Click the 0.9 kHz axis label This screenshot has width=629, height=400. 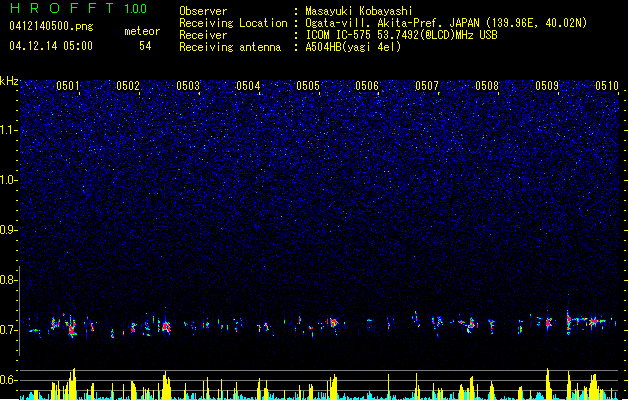pos(8,230)
